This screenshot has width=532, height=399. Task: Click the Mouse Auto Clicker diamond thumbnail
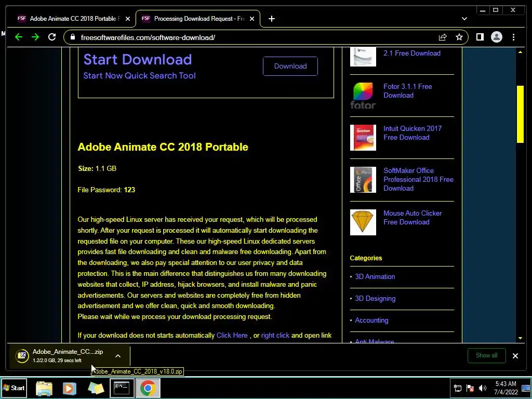tap(363, 222)
